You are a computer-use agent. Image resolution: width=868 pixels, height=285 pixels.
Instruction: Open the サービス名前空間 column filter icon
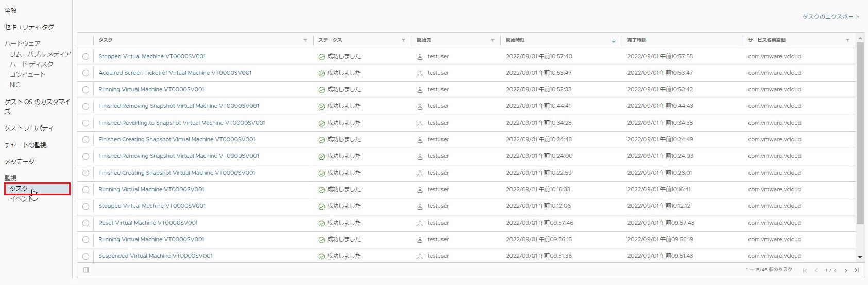click(847, 40)
